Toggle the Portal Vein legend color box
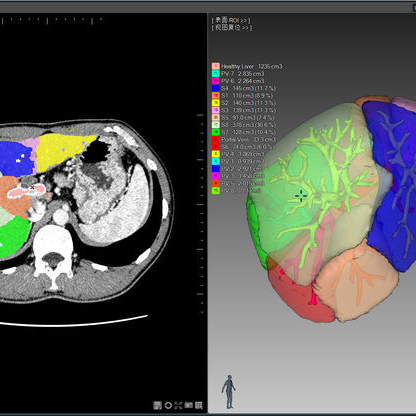The width and height of the screenshot is (416, 416). point(216,140)
